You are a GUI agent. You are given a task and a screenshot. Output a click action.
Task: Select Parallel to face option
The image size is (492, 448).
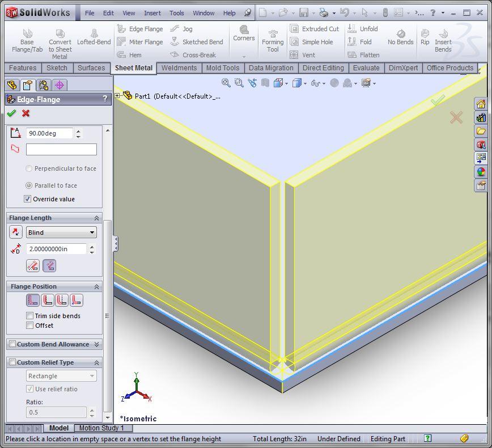[29, 185]
